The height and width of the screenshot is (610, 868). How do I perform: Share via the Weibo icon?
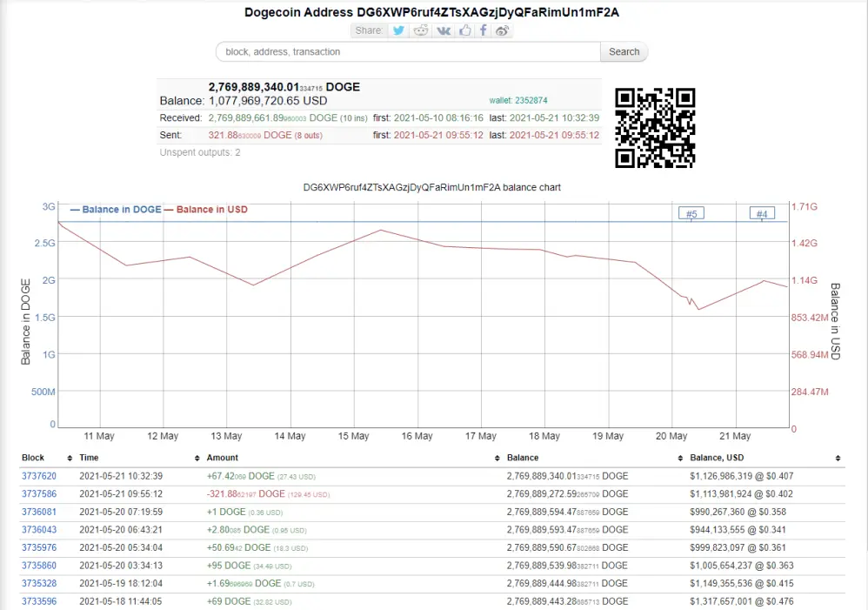point(502,30)
